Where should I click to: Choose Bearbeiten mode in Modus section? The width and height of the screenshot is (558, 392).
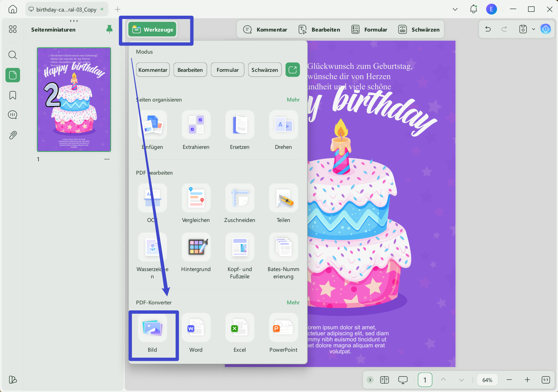click(x=190, y=70)
